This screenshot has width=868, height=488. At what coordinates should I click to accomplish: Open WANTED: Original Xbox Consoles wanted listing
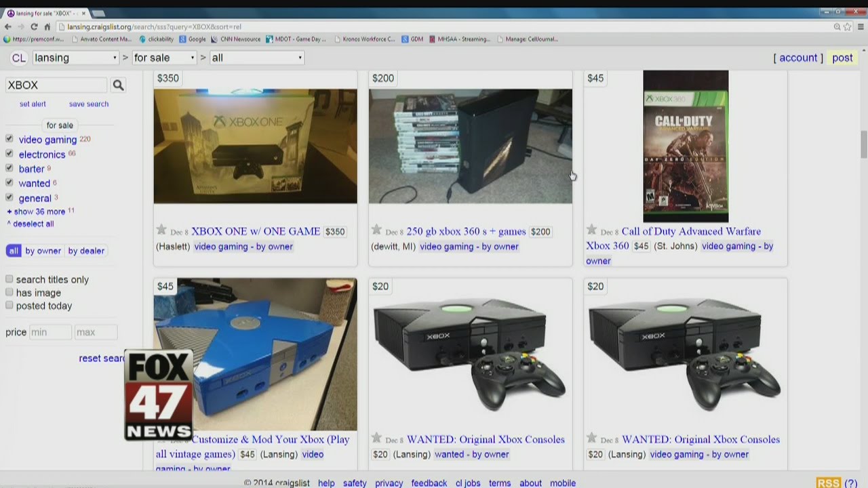[x=486, y=439]
